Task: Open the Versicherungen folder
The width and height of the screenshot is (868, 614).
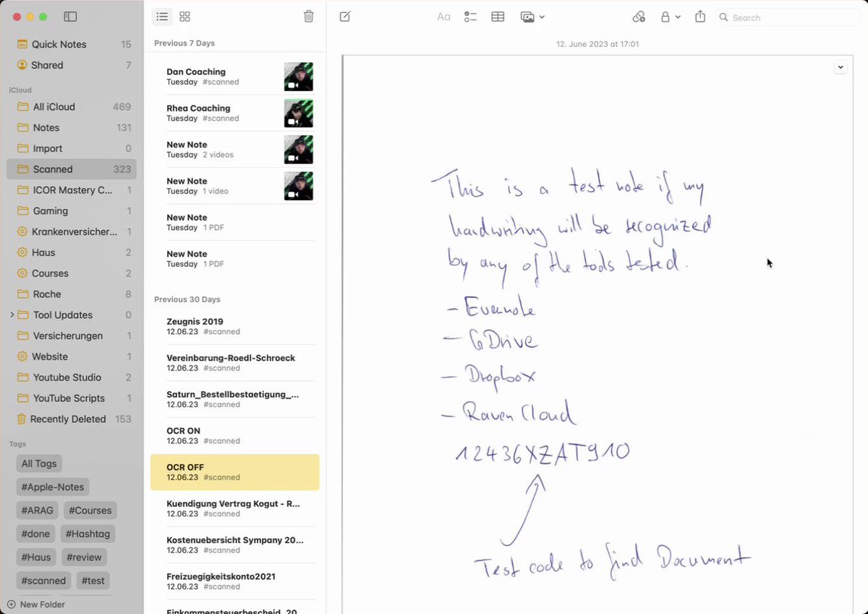Action: pyautogui.click(x=72, y=336)
